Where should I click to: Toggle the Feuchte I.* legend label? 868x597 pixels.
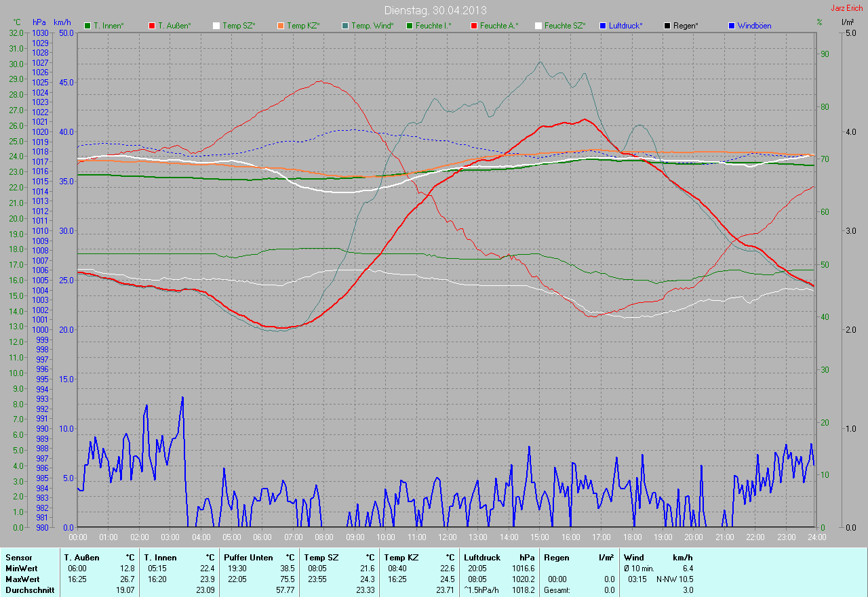pos(433,26)
